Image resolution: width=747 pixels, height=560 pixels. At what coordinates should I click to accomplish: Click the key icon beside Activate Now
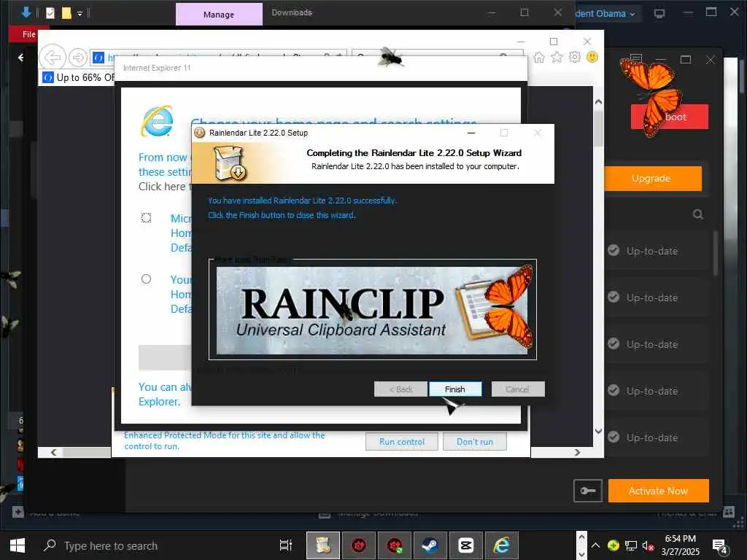point(588,491)
